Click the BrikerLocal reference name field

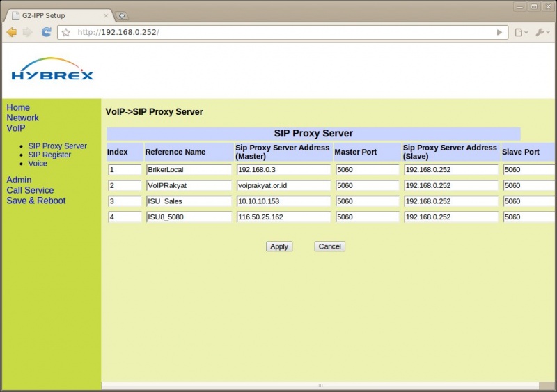point(188,169)
